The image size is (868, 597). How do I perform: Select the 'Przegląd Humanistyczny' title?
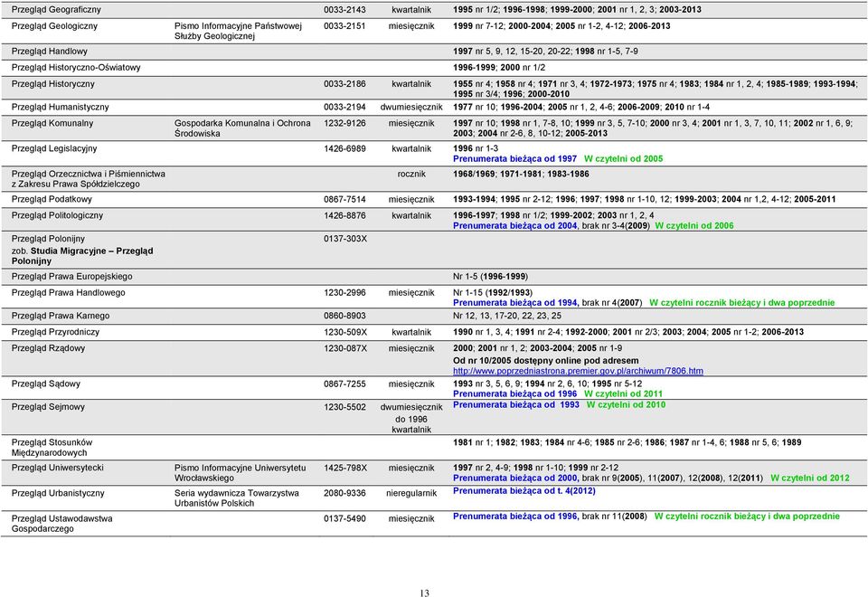60,107
